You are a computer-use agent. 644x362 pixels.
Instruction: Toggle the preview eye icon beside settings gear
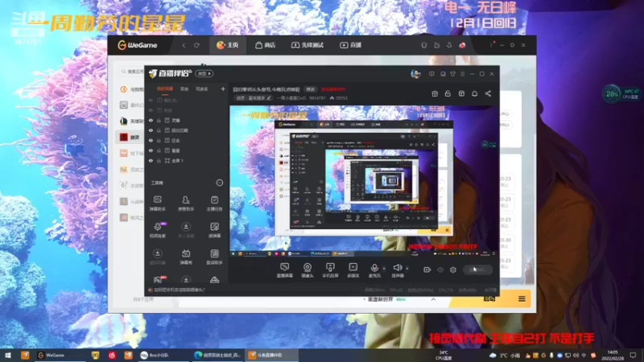440,269
